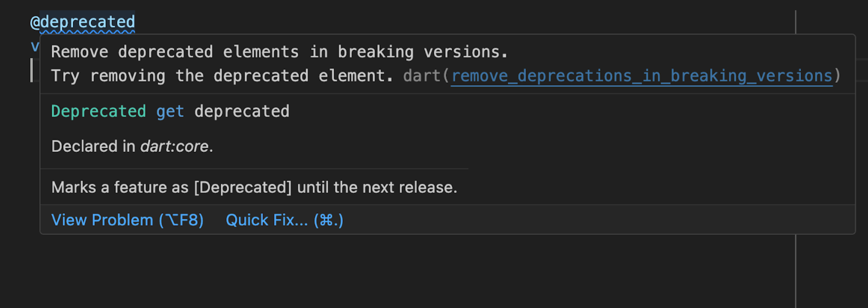This screenshot has height=308, width=868.
Task: Select the Deprecated class name in the popup
Action: point(98,111)
